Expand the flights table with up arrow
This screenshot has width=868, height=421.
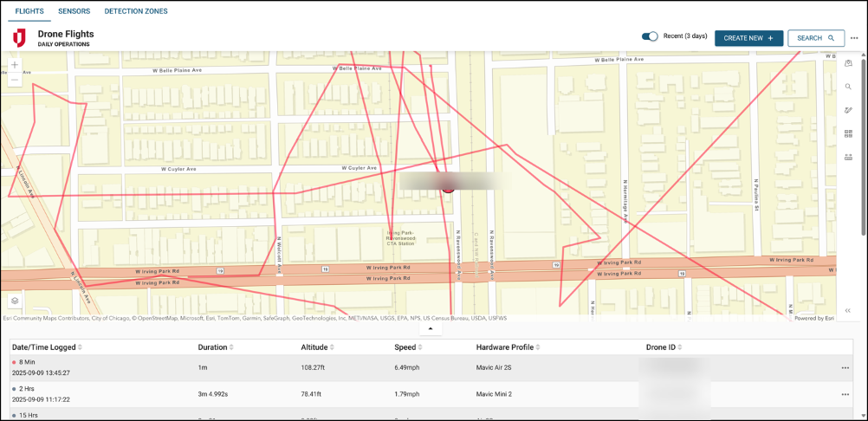(x=431, y=328)
